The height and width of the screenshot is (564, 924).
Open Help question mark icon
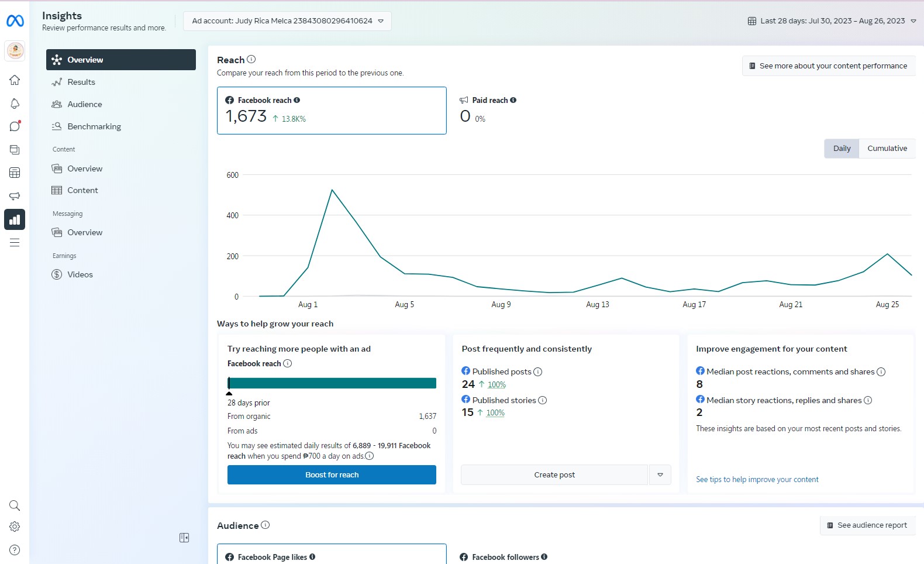15,550
